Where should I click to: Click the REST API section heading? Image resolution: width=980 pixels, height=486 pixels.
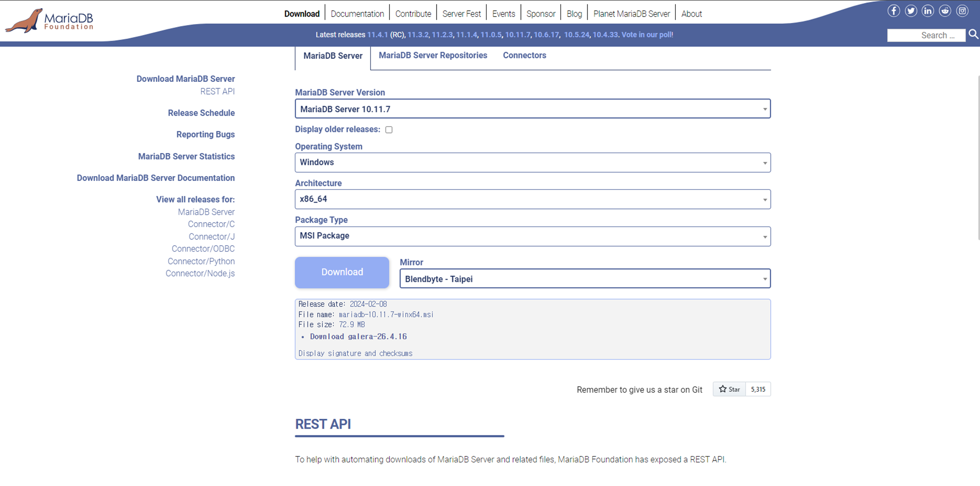coord(323,424)
